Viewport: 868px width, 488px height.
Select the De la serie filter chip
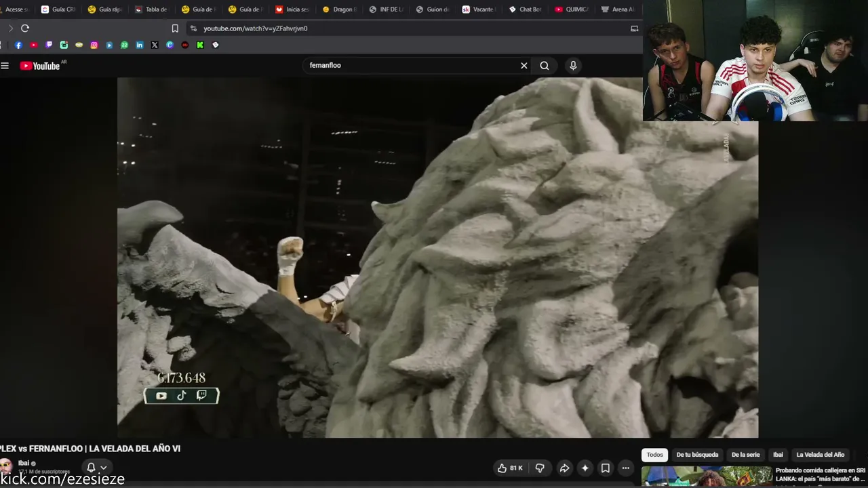745,455
